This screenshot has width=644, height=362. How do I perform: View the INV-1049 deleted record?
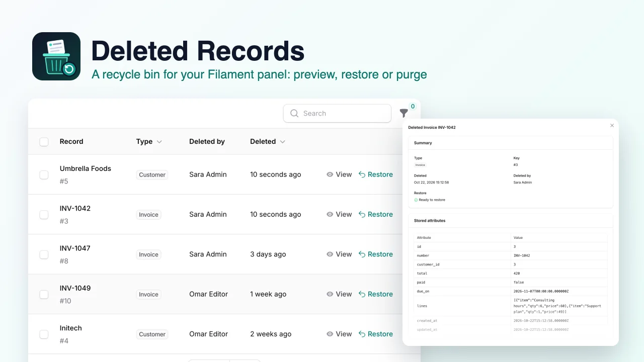[x=339, y=294]
